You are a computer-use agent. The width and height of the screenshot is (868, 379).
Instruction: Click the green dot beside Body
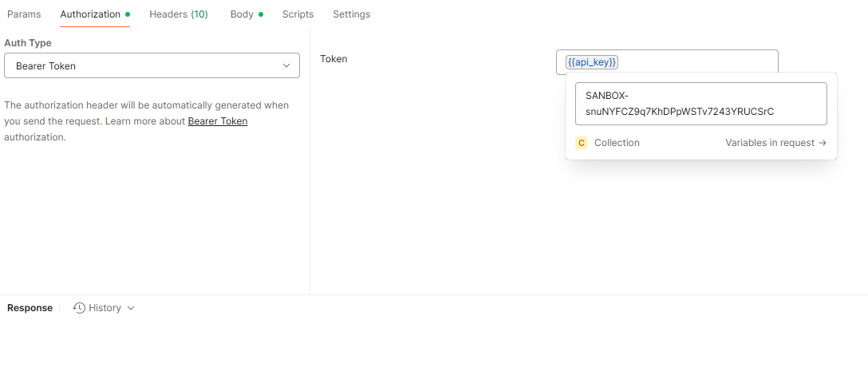coord(260,14)
